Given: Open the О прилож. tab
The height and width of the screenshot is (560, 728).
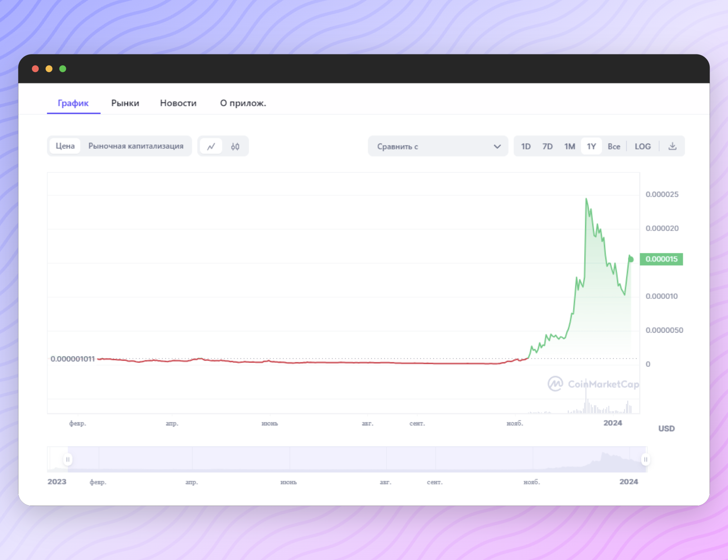Looking at the screenshot, I should point(243,103).
